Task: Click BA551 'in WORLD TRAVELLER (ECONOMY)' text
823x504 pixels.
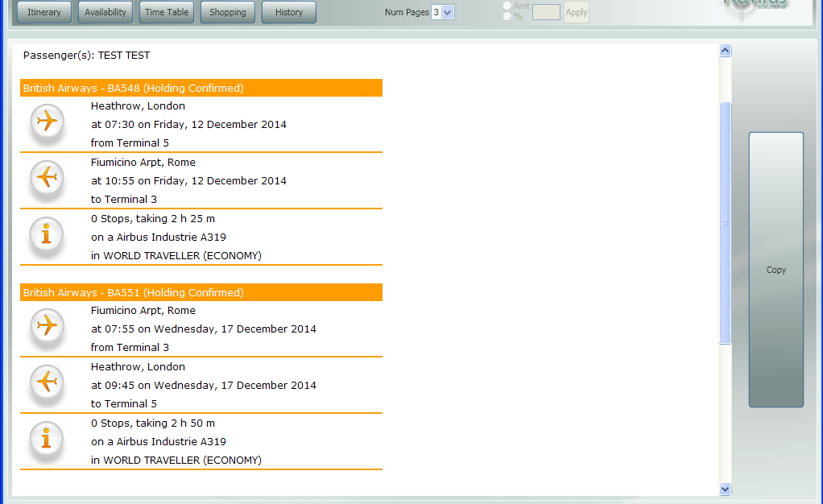Action: (x=176, y=460)
